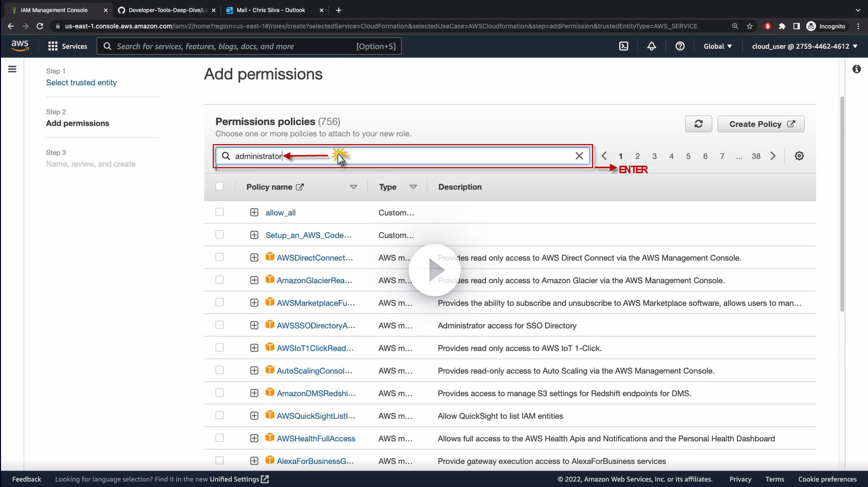Image resolution: width=868 pixels, height=487 pixels.
Task: Check the AWSMarketplaceFu policy checkbox
Action: pyautogui.click(x=219, y=303)
